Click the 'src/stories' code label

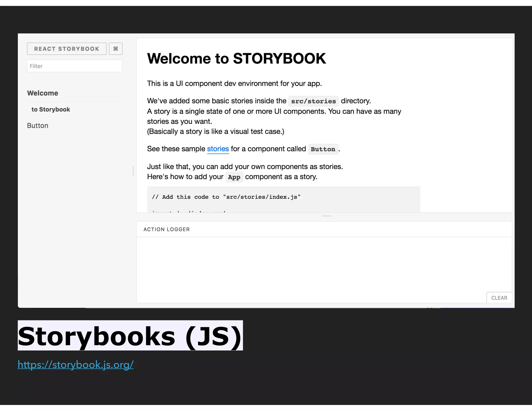click(x=314, y=101)
